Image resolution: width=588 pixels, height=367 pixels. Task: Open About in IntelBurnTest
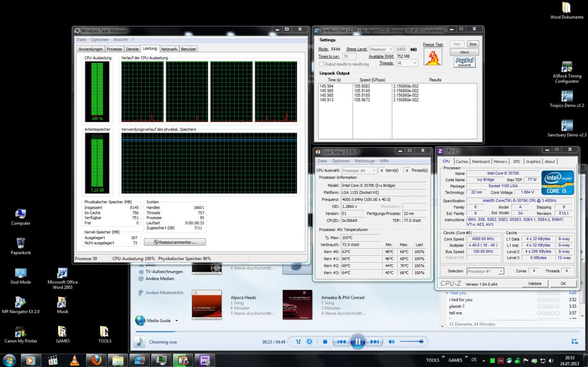[x=464, y=52]
